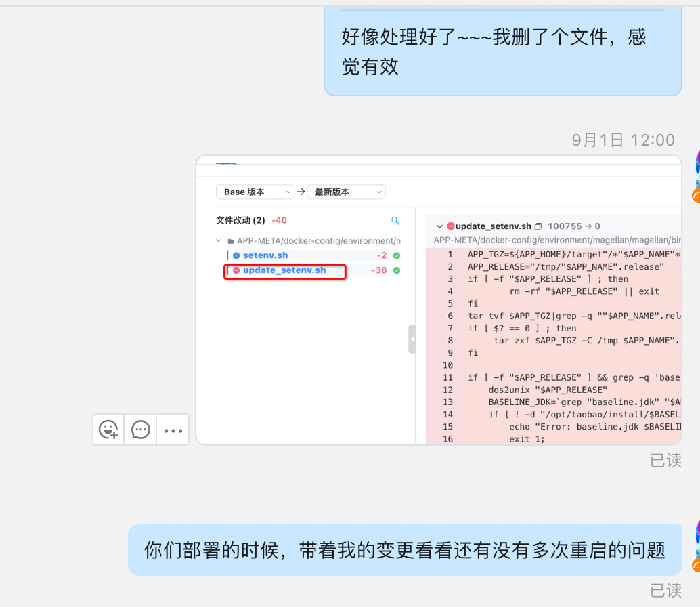This screenshot has height=607, width=700.
Task: Select the message about deleting a file
Action: (x=503, y=51)
